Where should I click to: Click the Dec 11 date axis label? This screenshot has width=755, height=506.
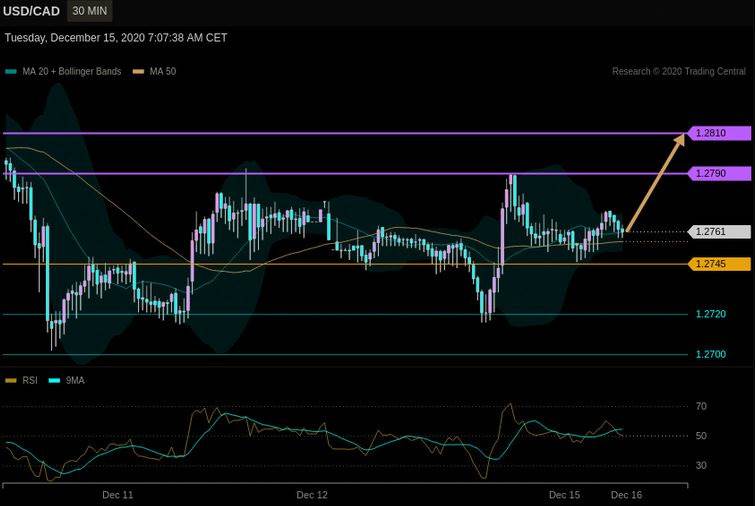tap(117, 495)
